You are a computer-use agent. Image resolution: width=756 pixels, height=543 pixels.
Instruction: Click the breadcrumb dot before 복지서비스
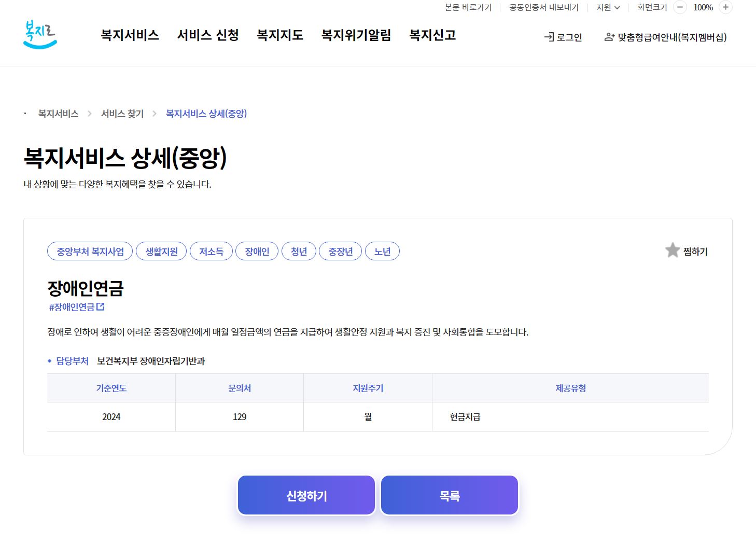[24, 114]
